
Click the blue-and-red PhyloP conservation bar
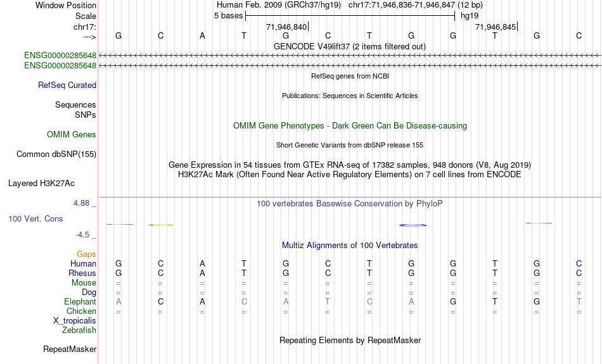tap(413, 225)
